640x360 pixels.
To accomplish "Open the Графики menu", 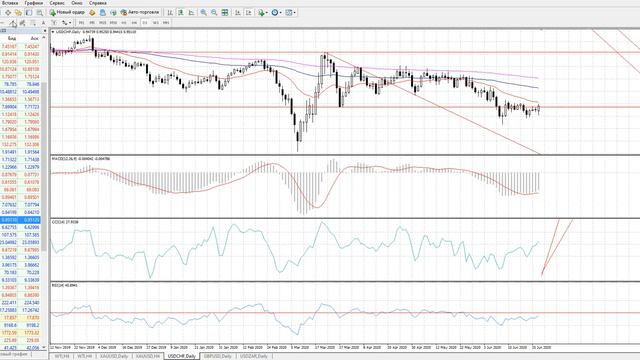I will tap(33, 3).
